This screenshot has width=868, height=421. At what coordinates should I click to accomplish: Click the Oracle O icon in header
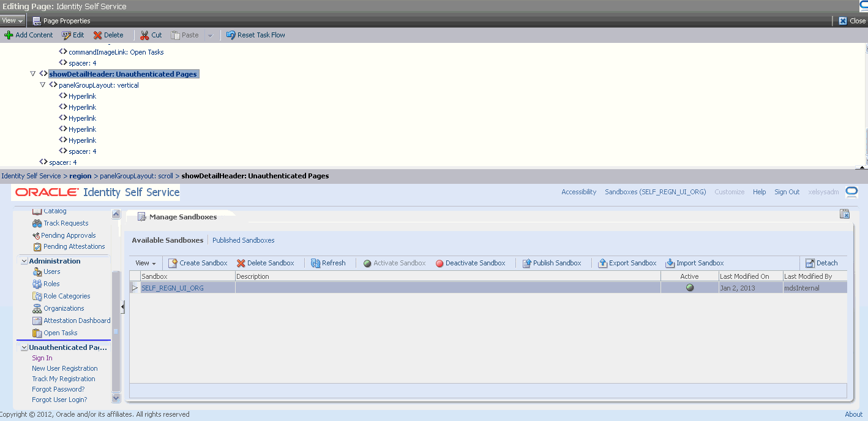tap(851, 192)
